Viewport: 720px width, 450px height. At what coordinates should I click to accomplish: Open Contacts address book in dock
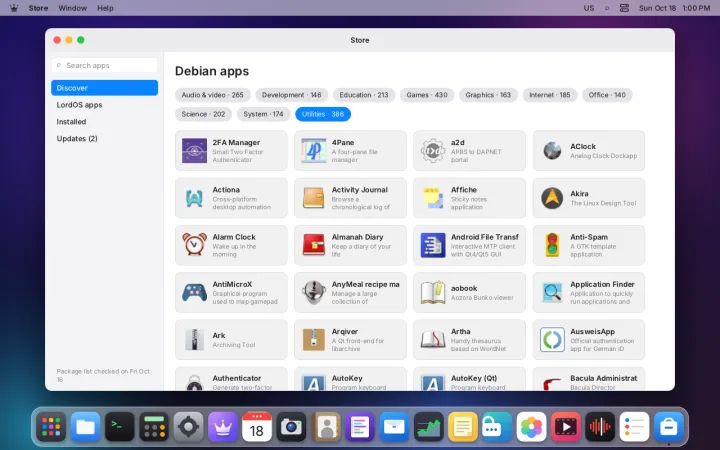click(326, 427)
